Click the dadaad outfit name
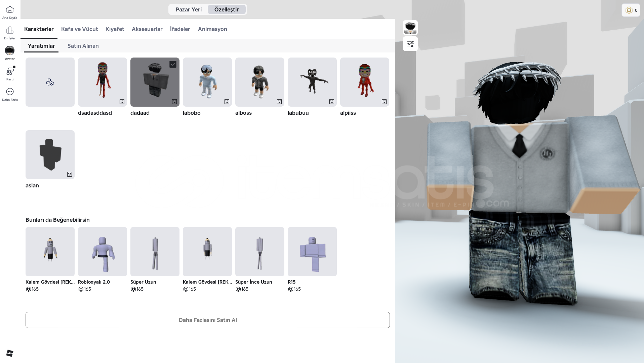This screenshot has height=363, width=644. [x=140, y=113]
